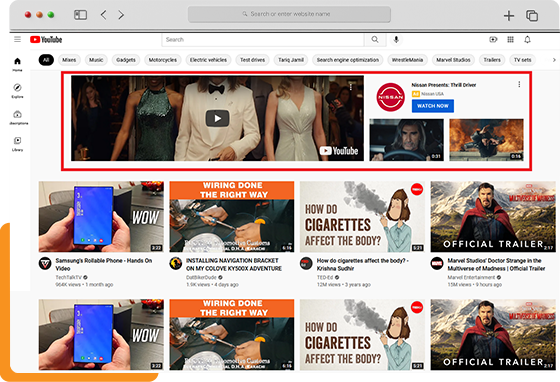The height and width of the screenshot is (382, 560).
Task: Open the second-row Doctor Strange thumbnail
Action: coord(493,335)
